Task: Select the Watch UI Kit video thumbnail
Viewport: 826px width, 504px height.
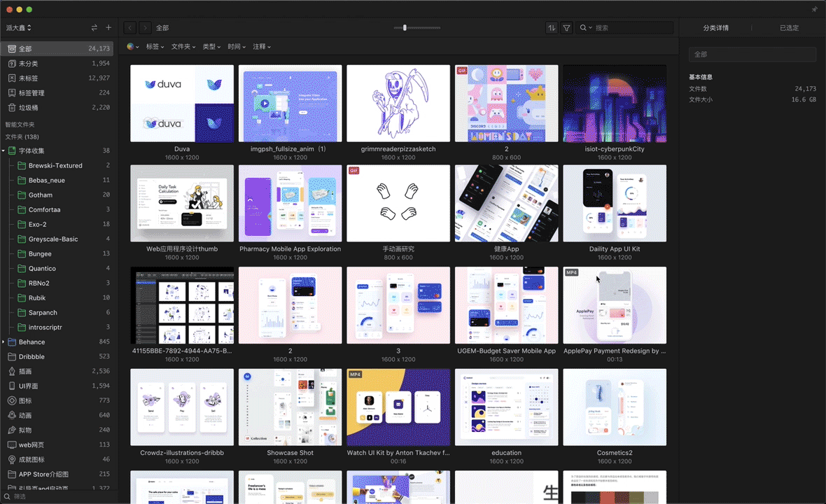Action: coord(398,407)
